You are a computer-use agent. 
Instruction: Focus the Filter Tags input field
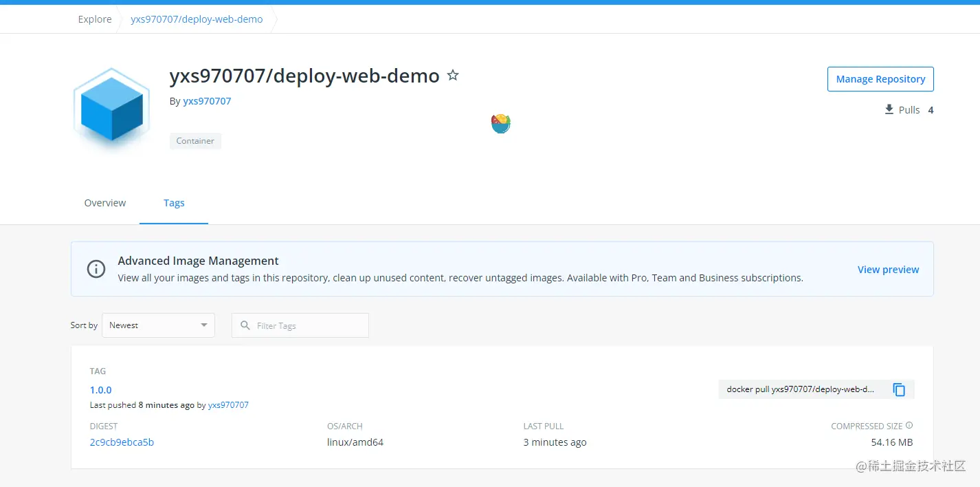300,325
